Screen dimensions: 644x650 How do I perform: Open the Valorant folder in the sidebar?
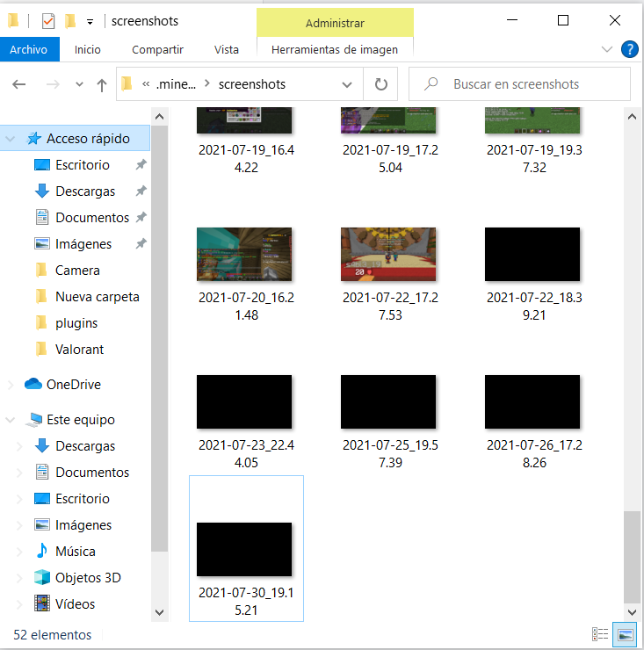pyautogui.click(x=79, y=350)
